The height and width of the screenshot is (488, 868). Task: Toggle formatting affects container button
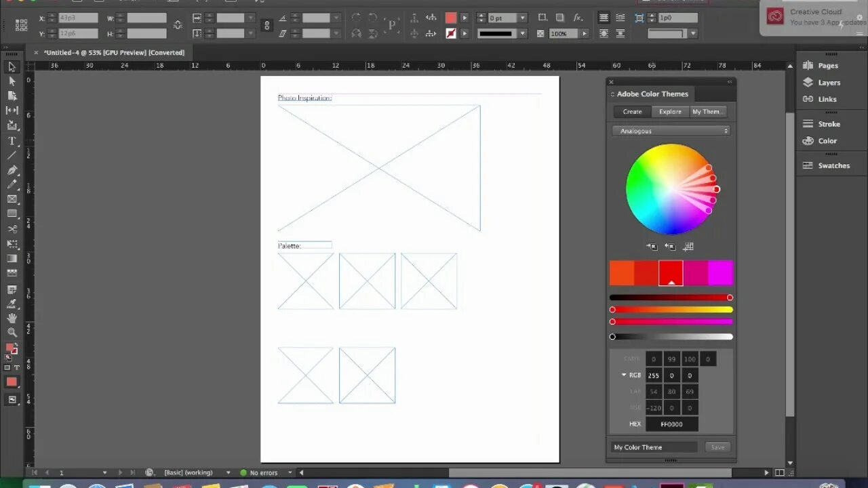point(7,367)
